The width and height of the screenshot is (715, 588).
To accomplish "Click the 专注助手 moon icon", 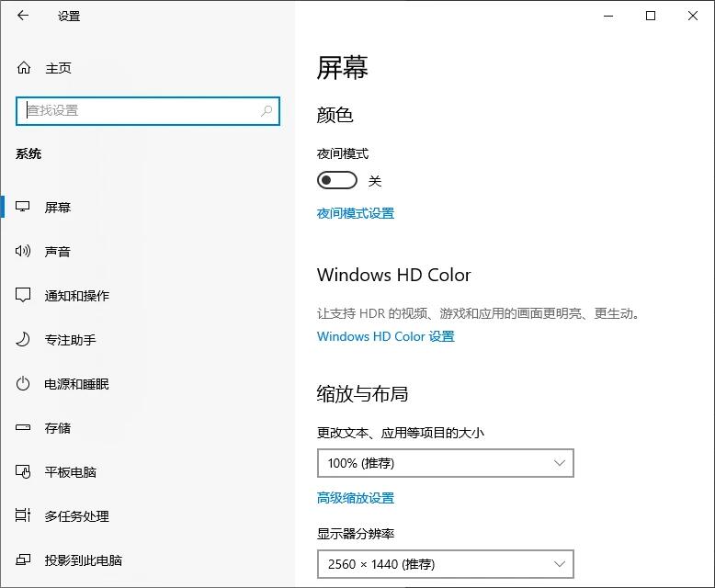I will [24, 340].
